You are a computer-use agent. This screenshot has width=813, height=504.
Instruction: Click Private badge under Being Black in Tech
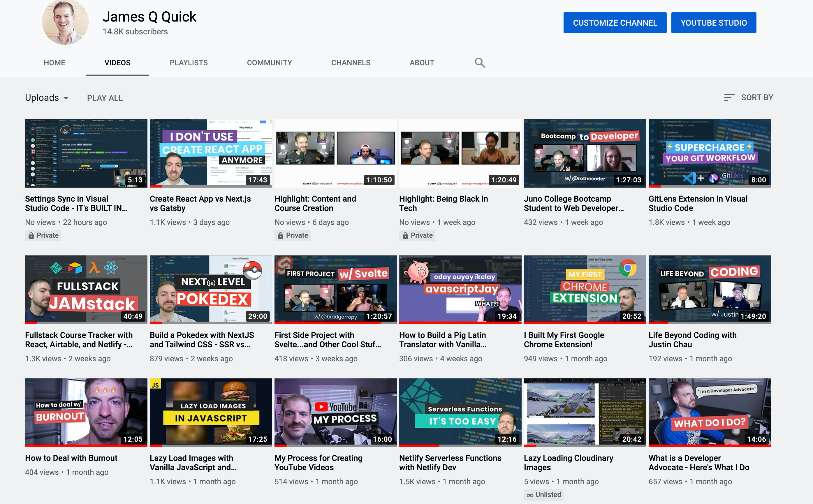417,235
